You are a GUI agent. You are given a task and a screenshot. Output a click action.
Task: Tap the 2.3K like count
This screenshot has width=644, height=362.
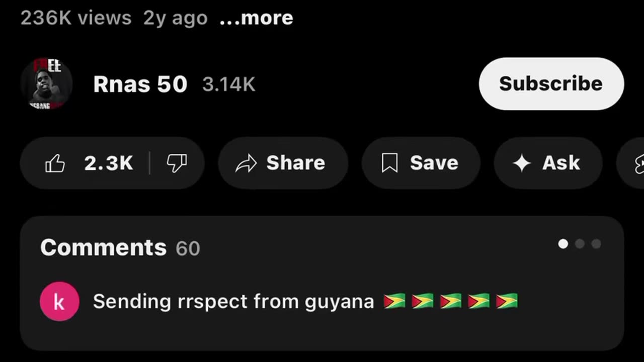(109, 163)
